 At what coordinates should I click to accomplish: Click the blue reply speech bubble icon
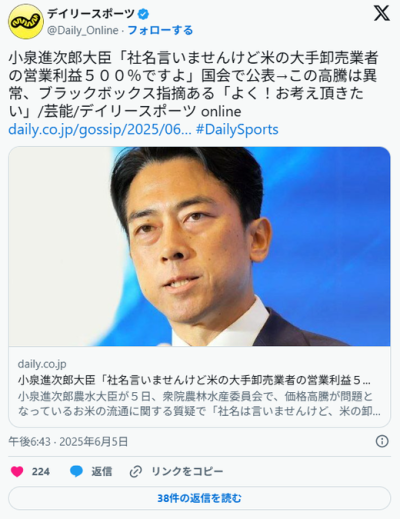tap(76, 472)
